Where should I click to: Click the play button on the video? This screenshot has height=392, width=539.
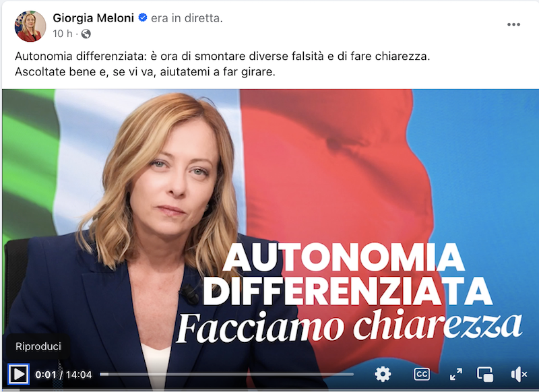click(x=18, y=374)
